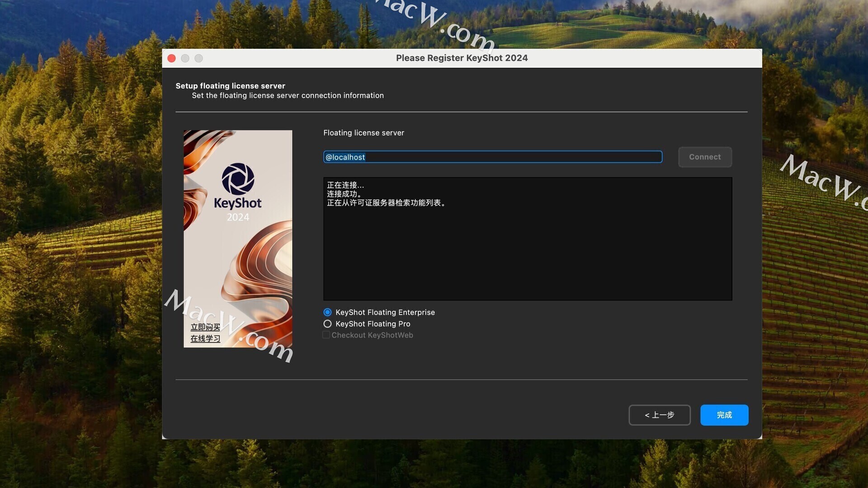Tick the Checkout KeyShotWeb checkbox
Image resolution: width=868 pixels, height=488 pixels.
point(326,335)
